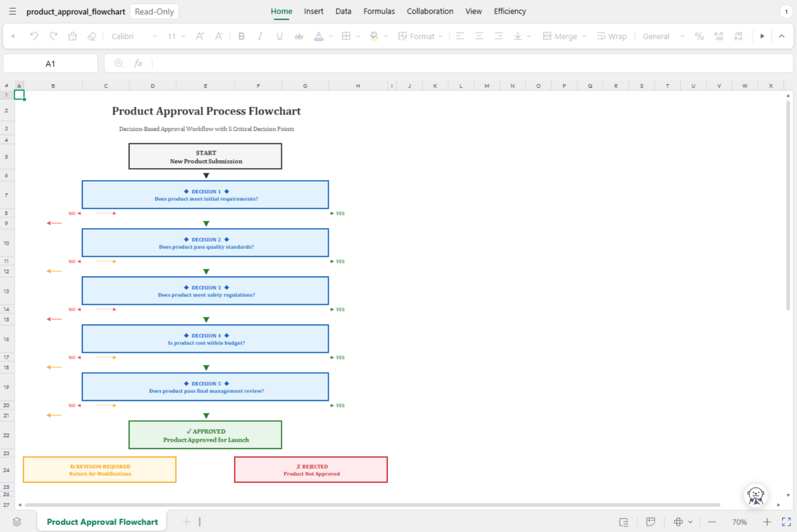Screen dimensions: 797x532
Task: Click the Redo arrow icon
Action: 53,36
